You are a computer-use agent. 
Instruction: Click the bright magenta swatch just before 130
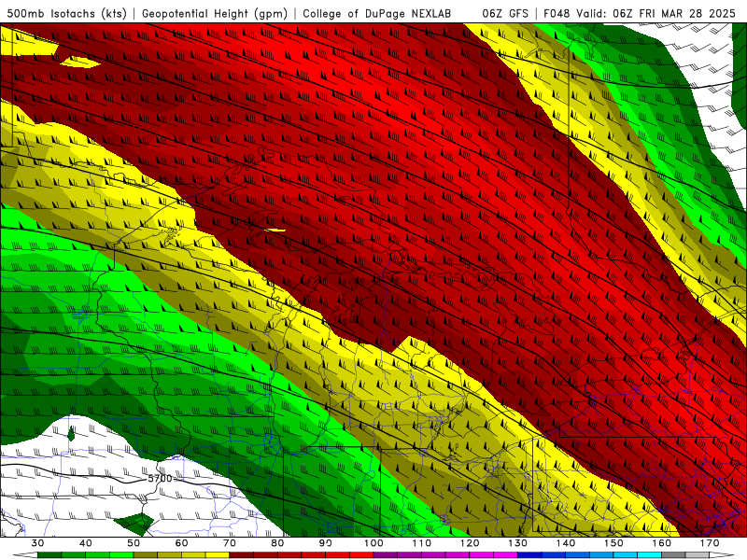tap(505, 555)
